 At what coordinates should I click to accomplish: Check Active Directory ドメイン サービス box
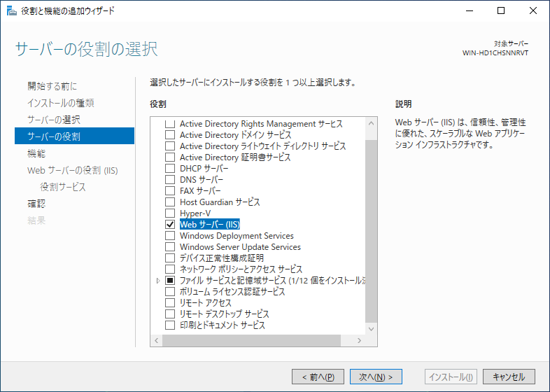tap(170, 135)
